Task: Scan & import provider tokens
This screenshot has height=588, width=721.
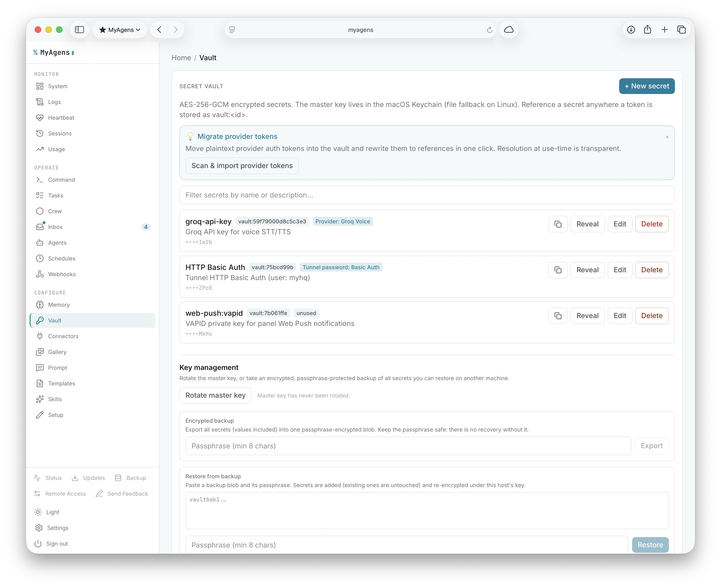Action: point(242,166)
